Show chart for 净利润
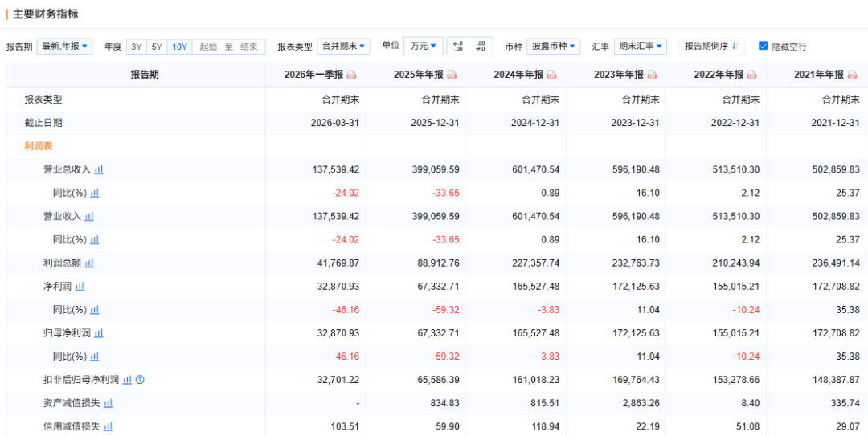868x436 pixels. tap(80, 287)
